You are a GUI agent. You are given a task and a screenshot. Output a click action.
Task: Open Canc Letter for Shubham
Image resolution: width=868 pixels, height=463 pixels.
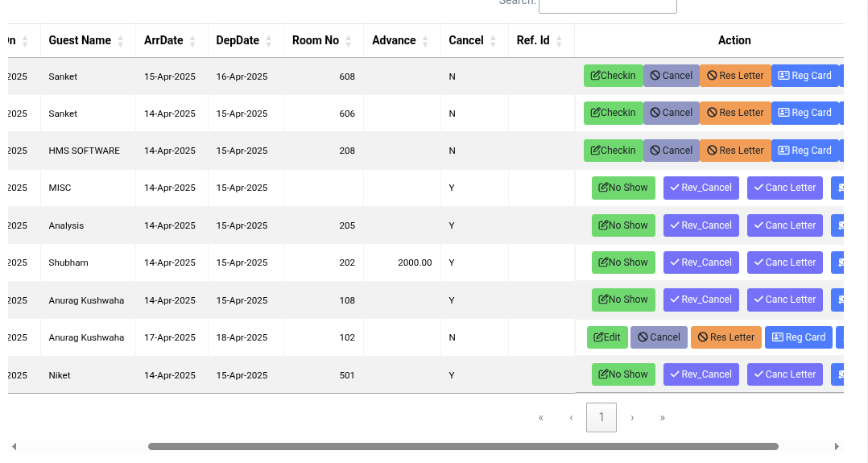(784, 263)
